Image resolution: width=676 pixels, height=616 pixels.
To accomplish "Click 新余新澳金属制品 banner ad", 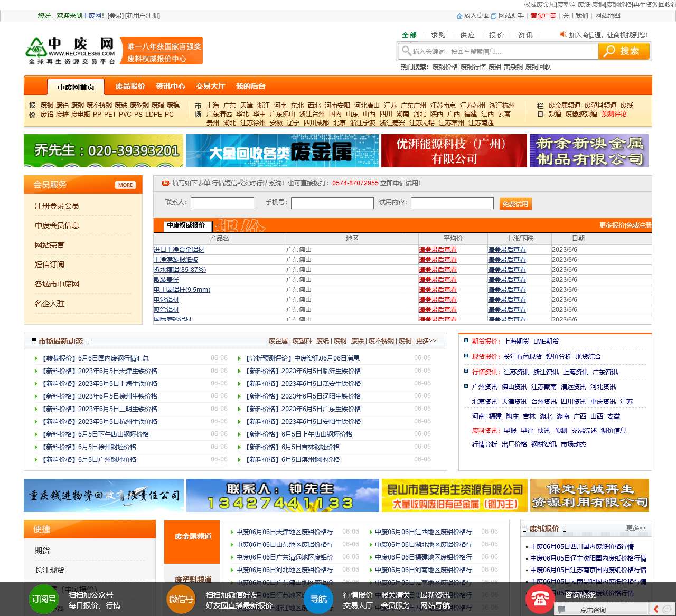I will pyautogui.click(x=589, y=150).
